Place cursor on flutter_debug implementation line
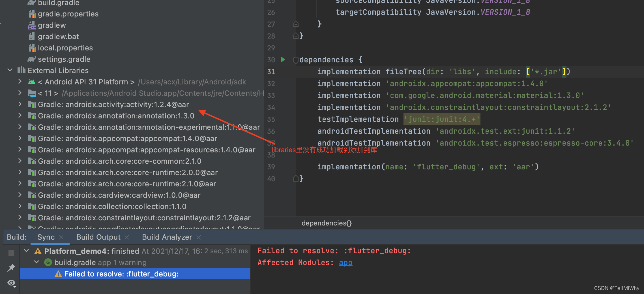 point(428,167)
